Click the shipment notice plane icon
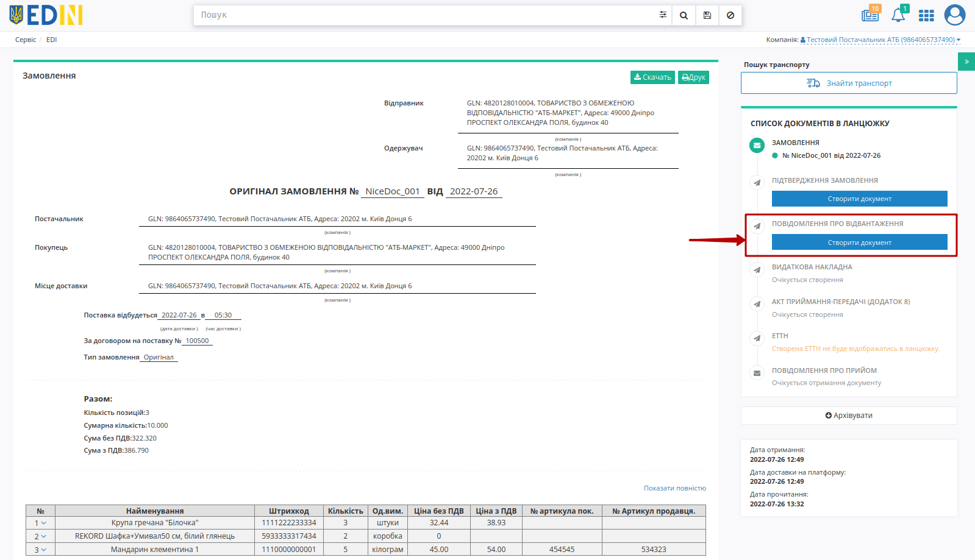 757,226
